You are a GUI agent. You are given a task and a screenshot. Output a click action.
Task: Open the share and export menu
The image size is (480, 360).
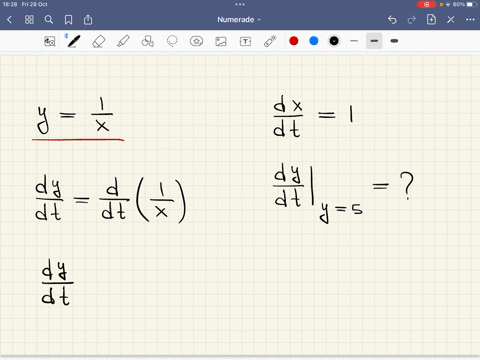tap(88, 20)
